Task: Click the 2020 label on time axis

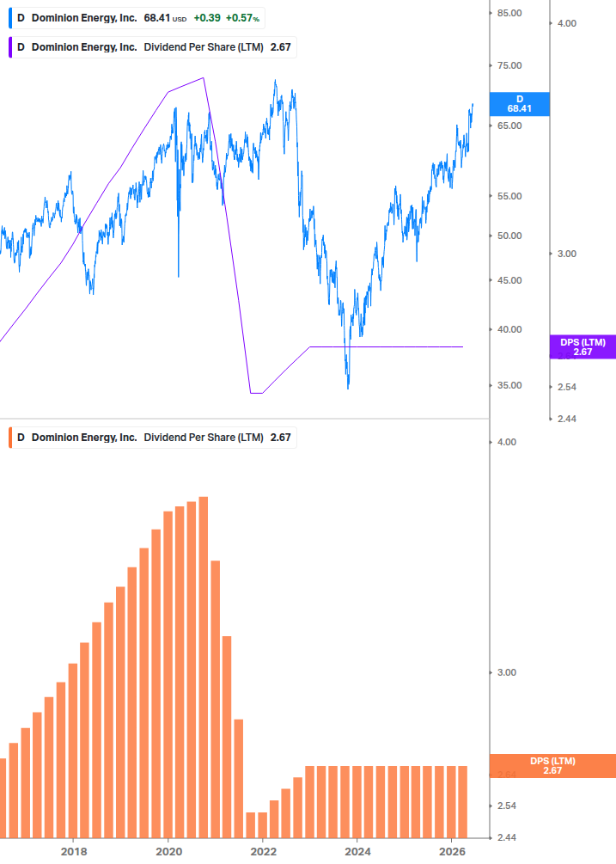Action: tap(169, 852)
